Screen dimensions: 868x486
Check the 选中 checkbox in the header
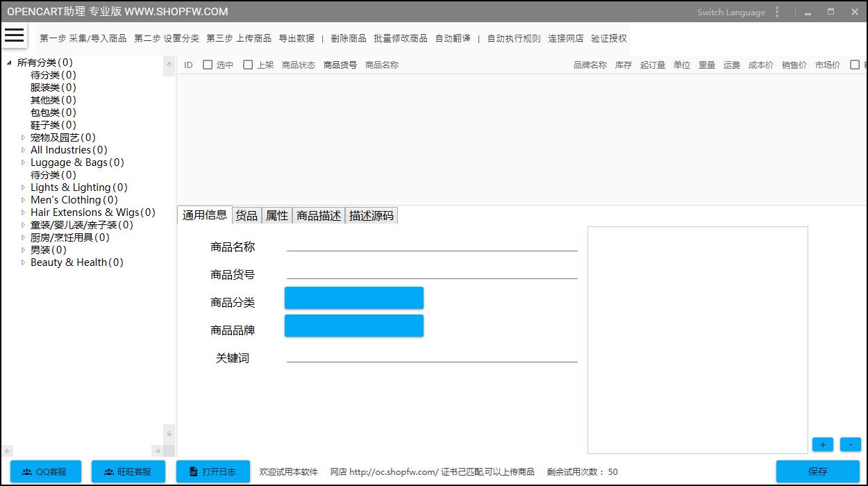tap(207, 64)
